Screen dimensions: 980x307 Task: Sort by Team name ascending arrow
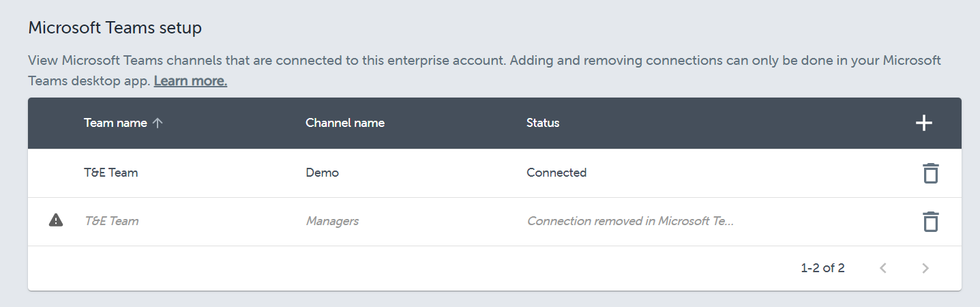coord(158,123)
